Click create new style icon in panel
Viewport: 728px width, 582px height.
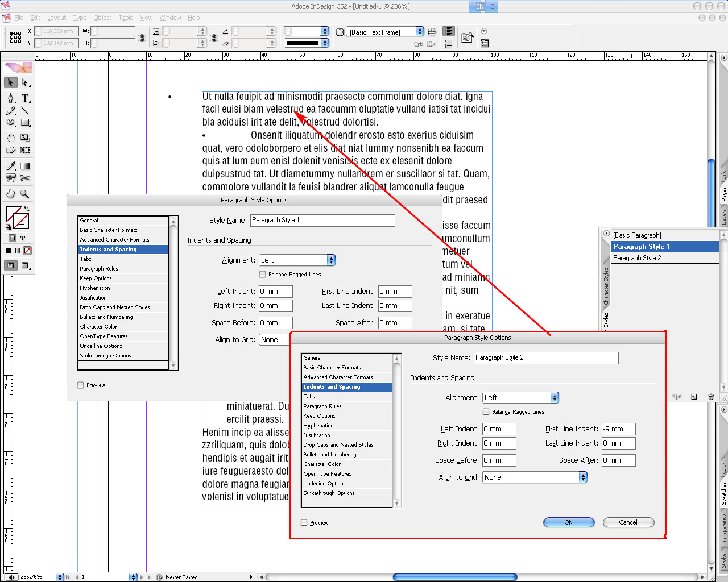pyautogui.click(x=694, y=397)
